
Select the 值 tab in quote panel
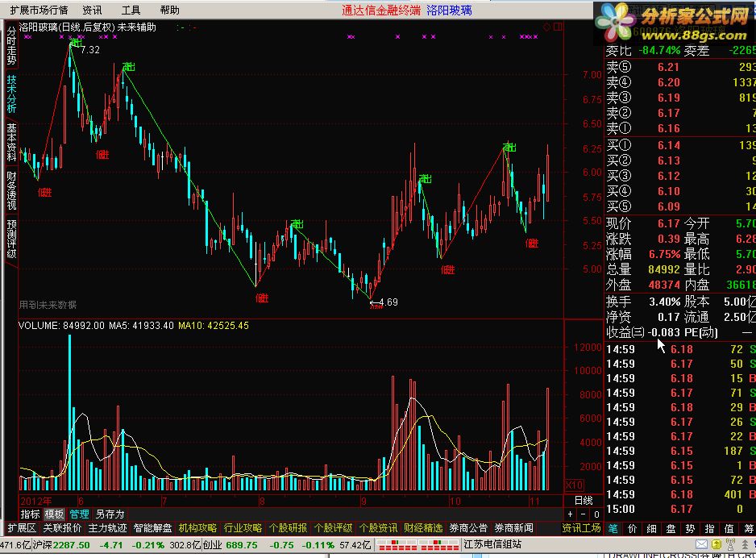[729, 529]
